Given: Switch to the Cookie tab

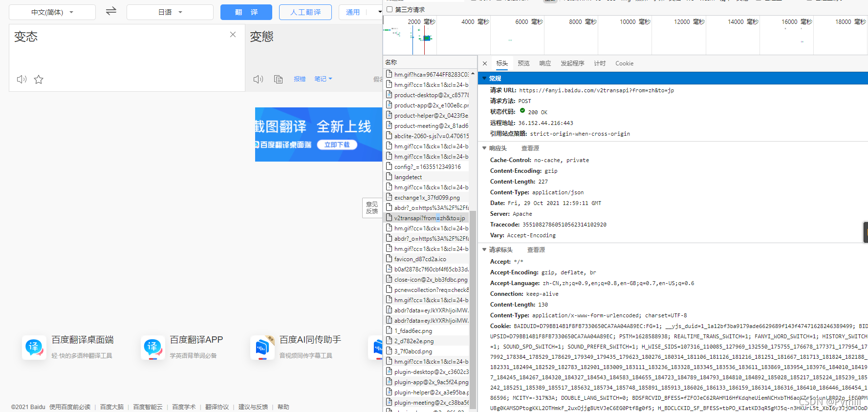Looking at the screenshot, I should click(624, 63).
